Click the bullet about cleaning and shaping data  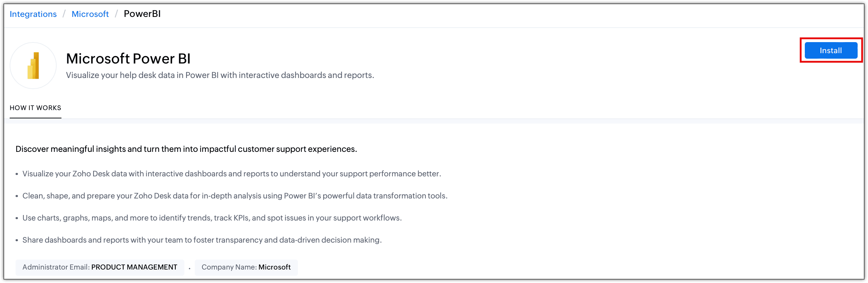point(235,196)
